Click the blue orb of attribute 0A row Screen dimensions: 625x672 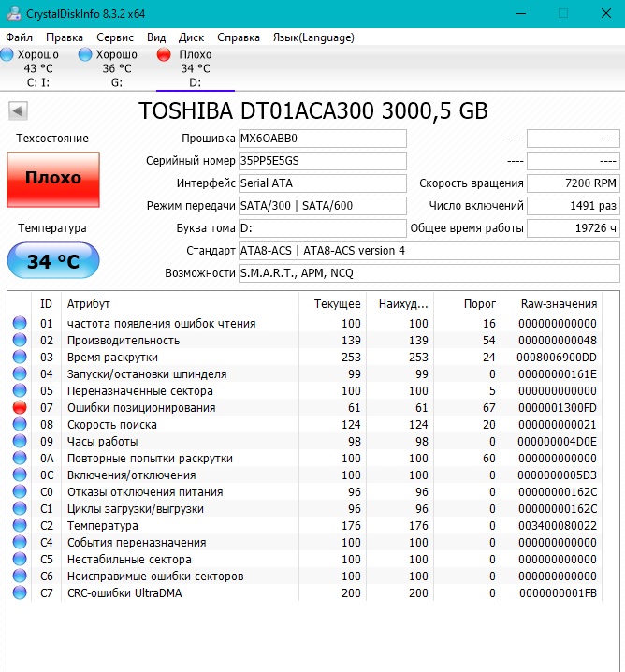pyautogui.click(x=20, y=459)
